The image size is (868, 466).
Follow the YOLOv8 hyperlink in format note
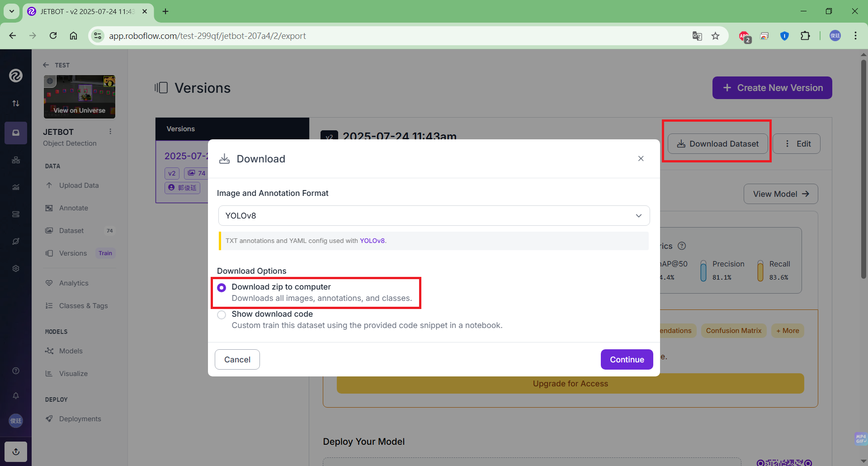[x=372, y=241]
